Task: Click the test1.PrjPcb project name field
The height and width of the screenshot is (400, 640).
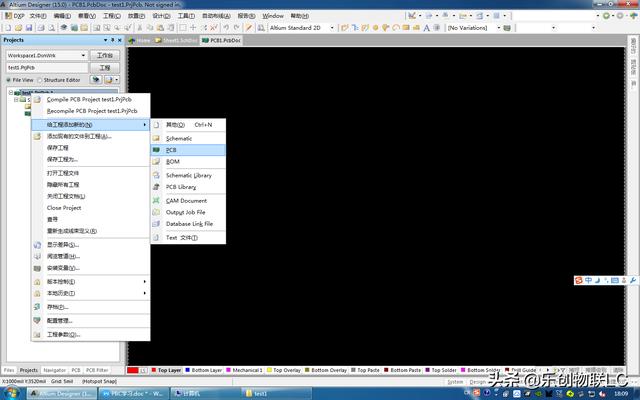Action: (x=47, y=67)
